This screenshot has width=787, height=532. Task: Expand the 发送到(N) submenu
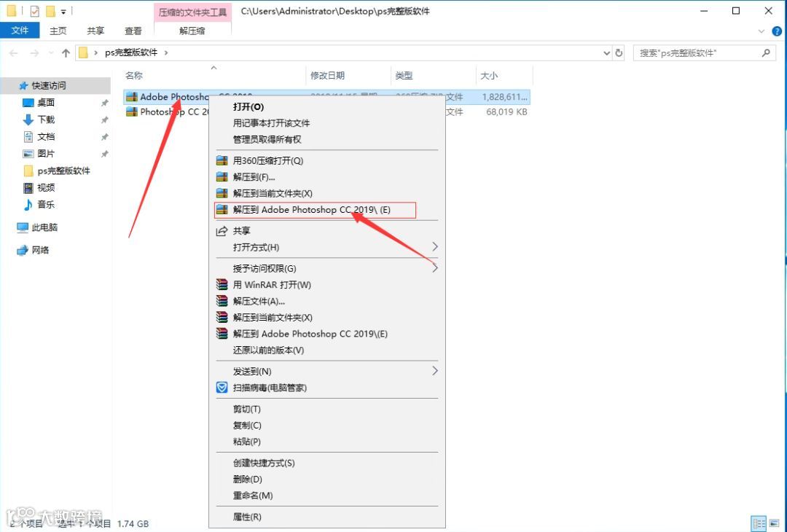point(434,371)
